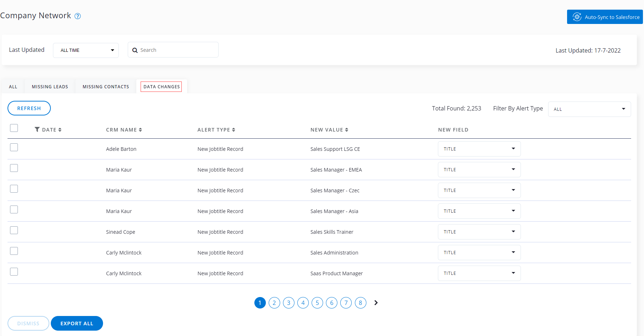Go to page 5

click(x=317, y=303)
